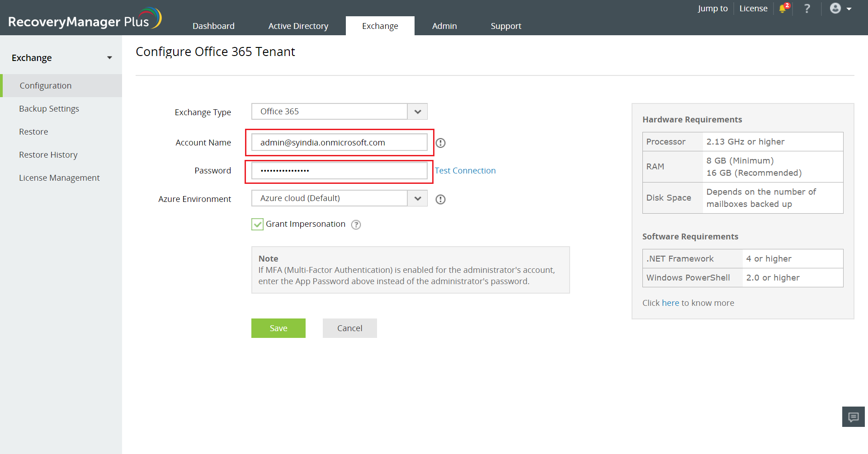
Task: Click the help question mark icon
Action: tap(807, 9)
